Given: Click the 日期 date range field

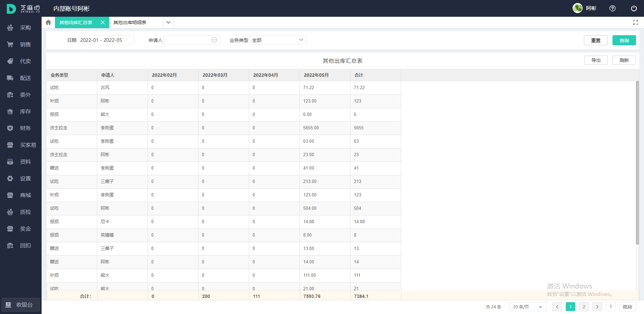Looking at the screenshot, I should tap(106, 40).
